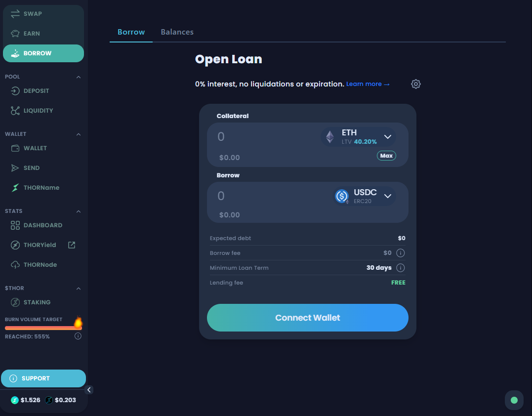Open DASHBOARD menu item
This screenshot has height=416, width=532.
[x=43, y=225]
